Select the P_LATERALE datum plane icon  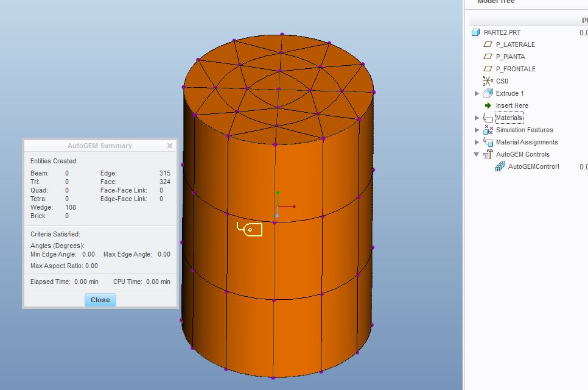[x=488, y=44]
